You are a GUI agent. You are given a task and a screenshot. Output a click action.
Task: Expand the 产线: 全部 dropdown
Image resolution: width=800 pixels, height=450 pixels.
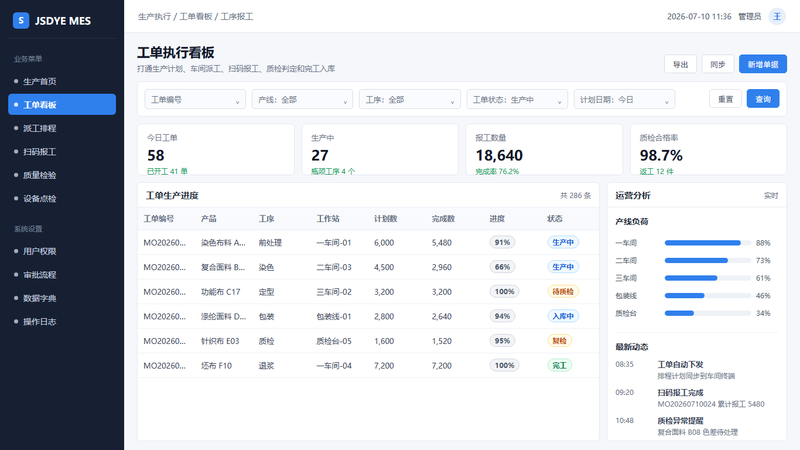tap(303, 99)
